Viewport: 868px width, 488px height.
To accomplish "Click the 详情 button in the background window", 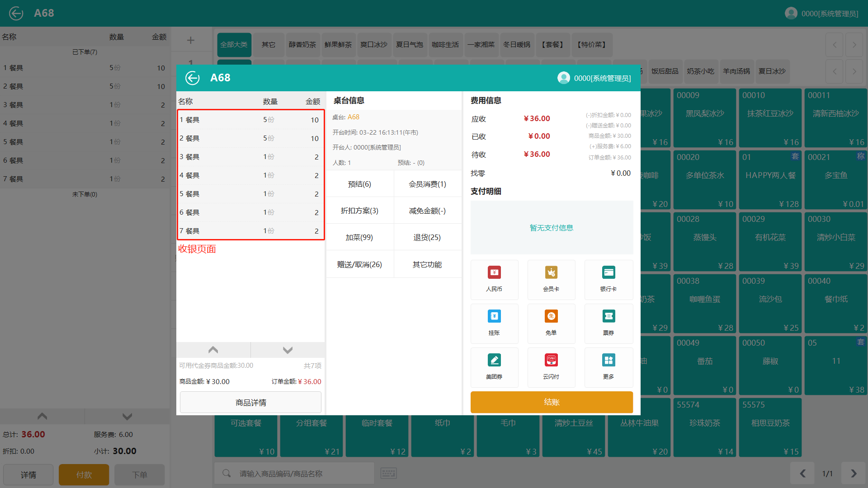I will pyautogui.click(x=28, y=474).
